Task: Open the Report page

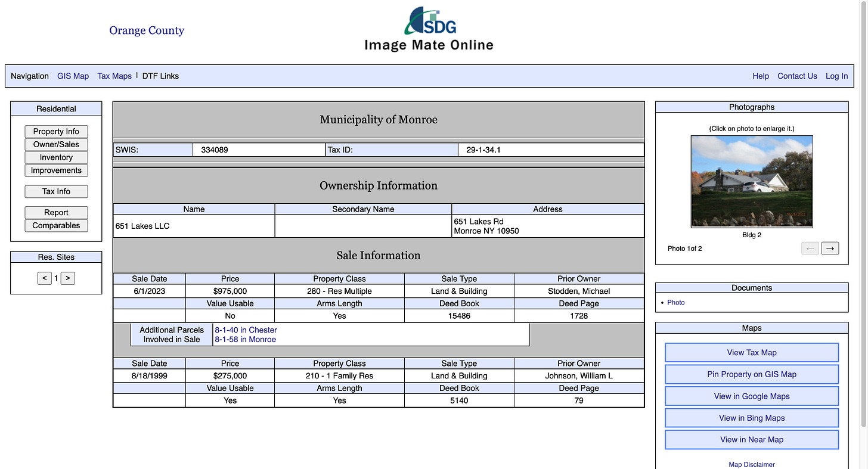Action: [x=56, y=213]
